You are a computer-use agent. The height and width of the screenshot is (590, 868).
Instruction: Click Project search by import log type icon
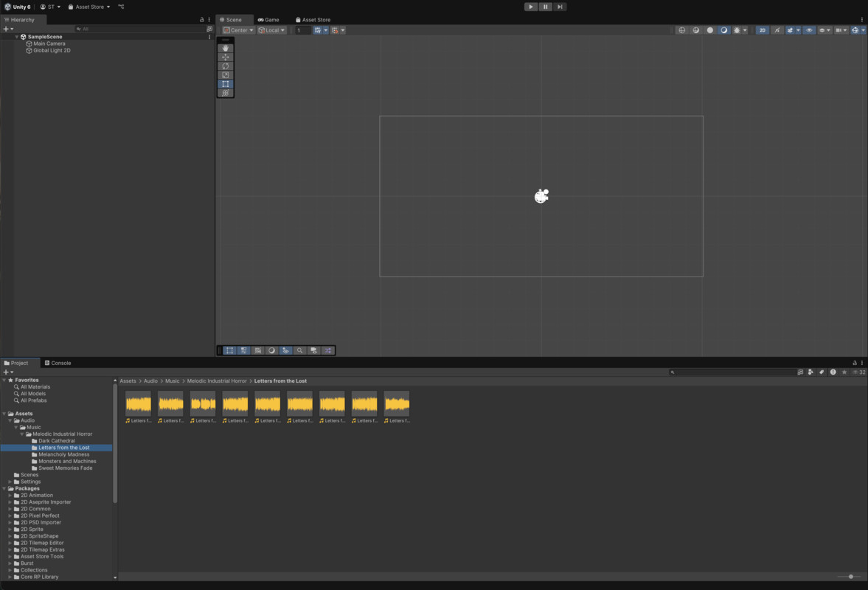point(833,372)
